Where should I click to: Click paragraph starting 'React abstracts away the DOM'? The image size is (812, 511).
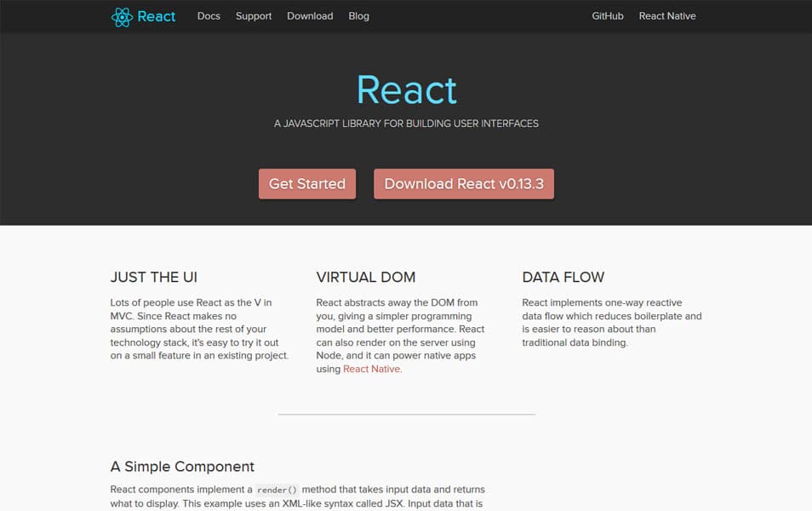click(x=400, y=336)
